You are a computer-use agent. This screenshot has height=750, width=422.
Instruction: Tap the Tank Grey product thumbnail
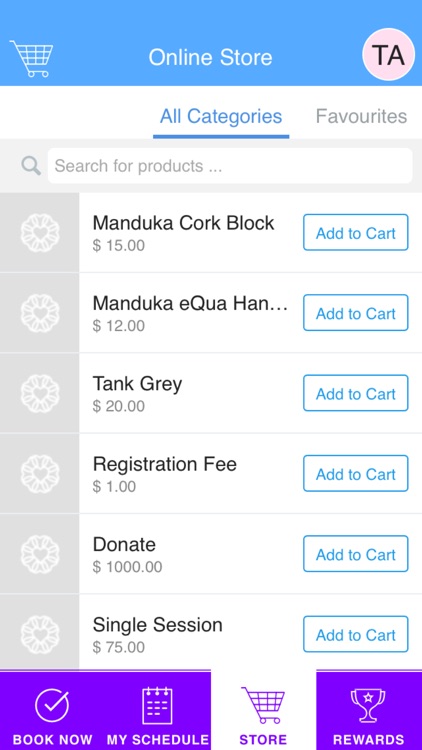pyautogui.click(x=40, y=393)
